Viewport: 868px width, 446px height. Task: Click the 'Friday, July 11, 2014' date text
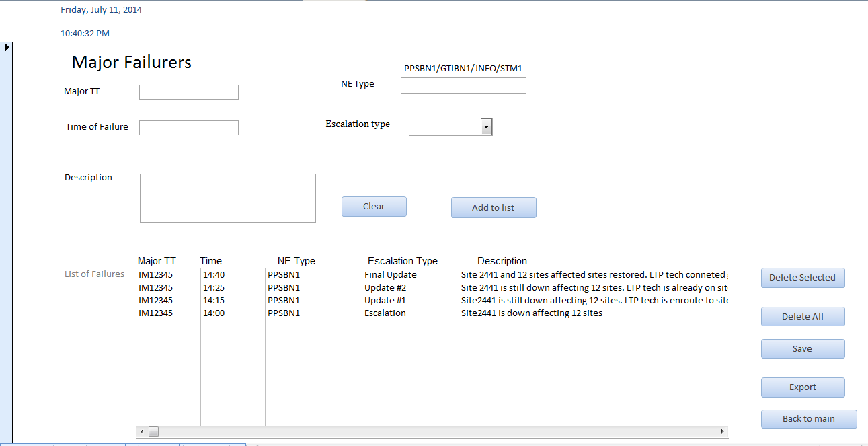pyautogui.click(x=102, y=10)
